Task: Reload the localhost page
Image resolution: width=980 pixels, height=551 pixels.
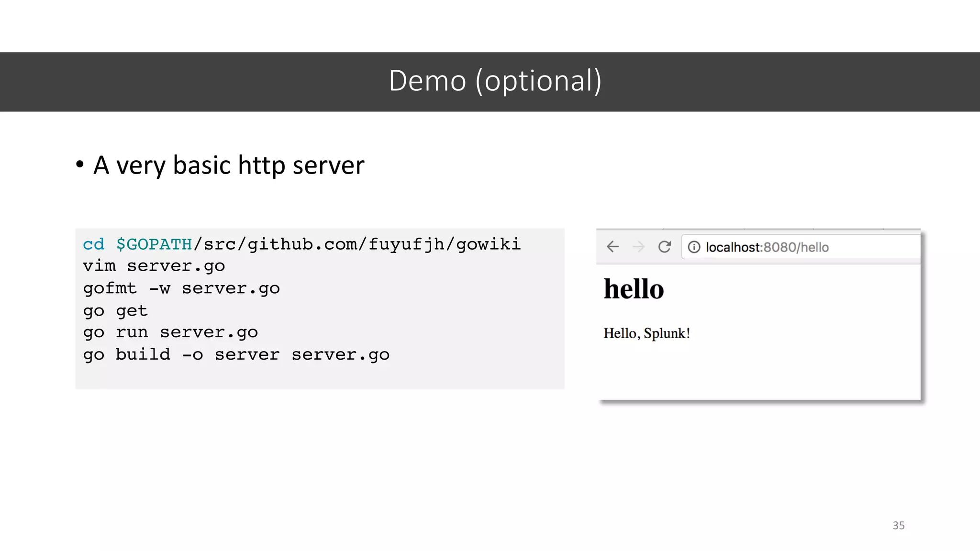Action: coord(665,247)
